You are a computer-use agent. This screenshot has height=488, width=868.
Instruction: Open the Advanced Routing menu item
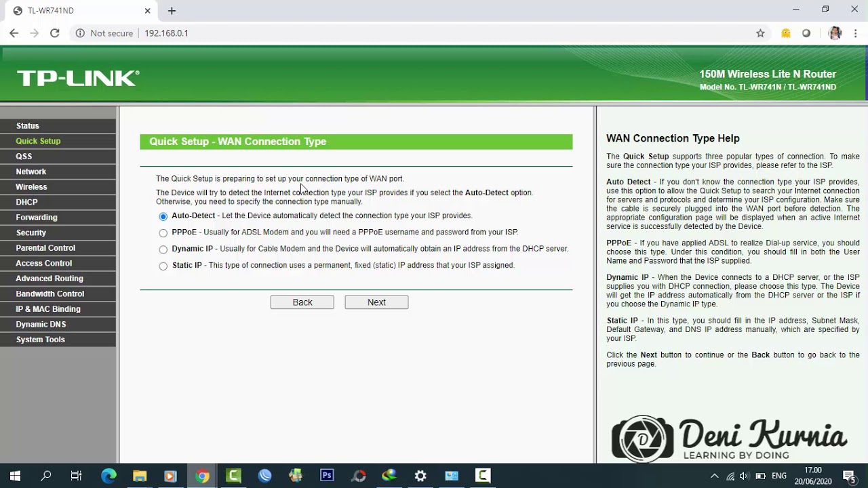(58, 279)
